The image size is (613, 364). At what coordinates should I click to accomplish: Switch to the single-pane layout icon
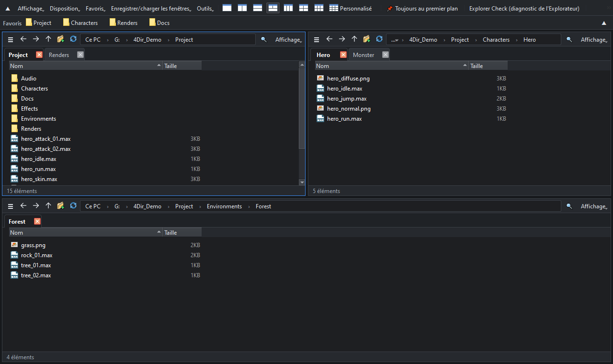(227, 8)
